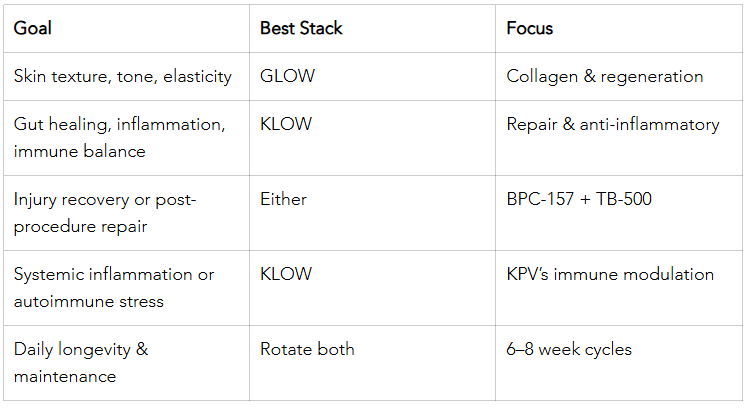This screenshot has width=749, height=412.
Task: Select the 'Systemic inflammation or autoimmune stress' cell
Action: pyautogui.click(x=114, y=287)
